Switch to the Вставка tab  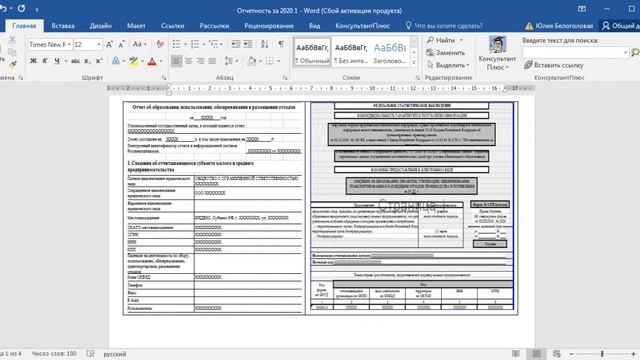point(63,26)
